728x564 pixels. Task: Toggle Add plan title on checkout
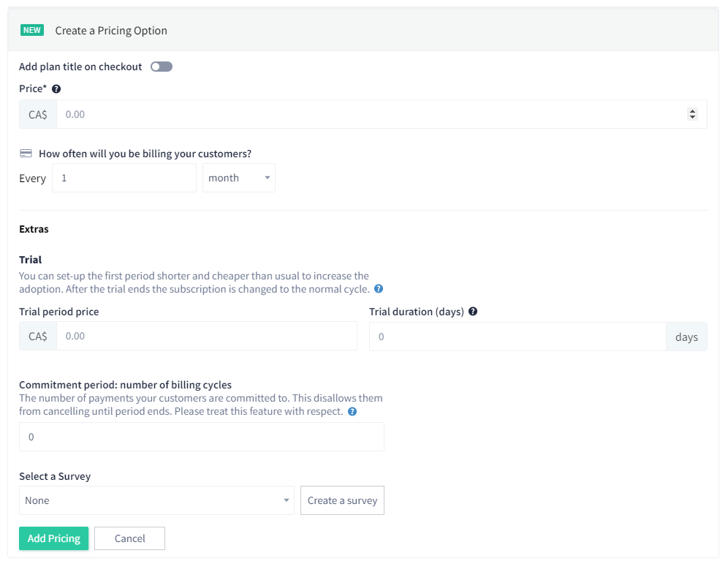tap(162, 67)
